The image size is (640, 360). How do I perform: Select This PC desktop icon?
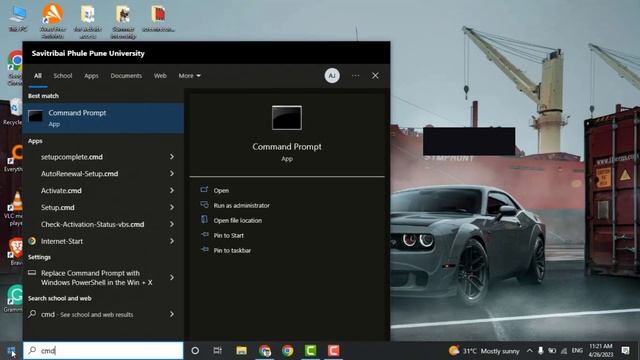tap(18, 18)
